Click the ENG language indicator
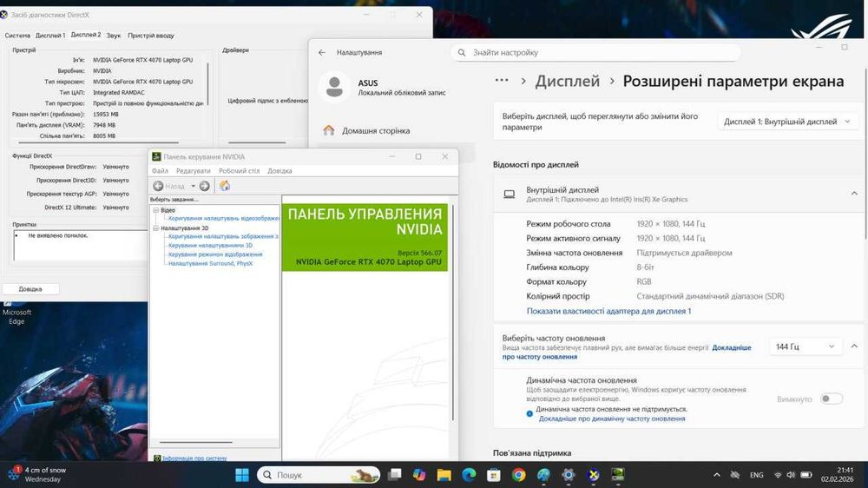Viewport: 868px width, 488px height. [756, 475]
